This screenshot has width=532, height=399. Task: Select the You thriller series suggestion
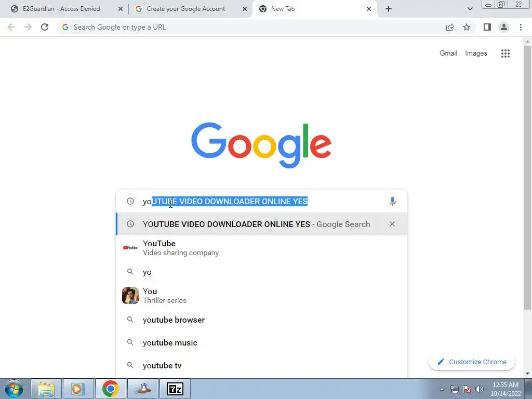coord(262,296)
